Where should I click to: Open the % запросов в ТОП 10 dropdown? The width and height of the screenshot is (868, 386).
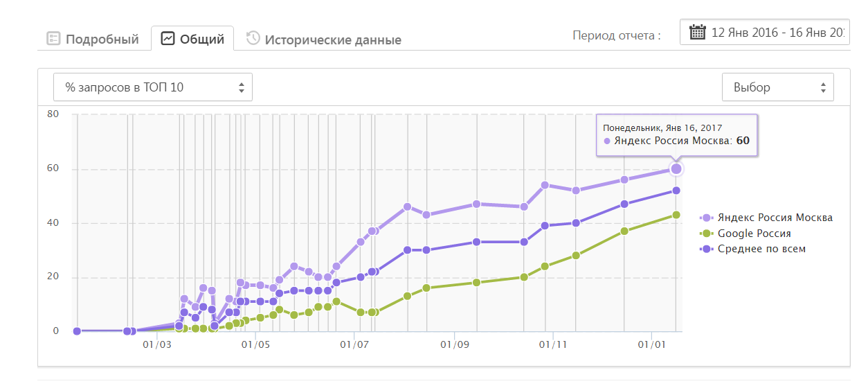153,87
